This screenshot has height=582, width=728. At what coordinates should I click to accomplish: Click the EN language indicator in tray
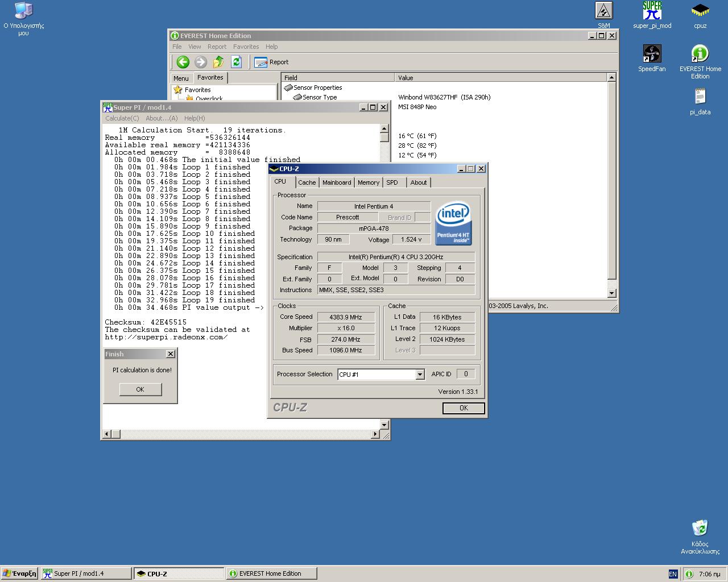coord(673,574)
